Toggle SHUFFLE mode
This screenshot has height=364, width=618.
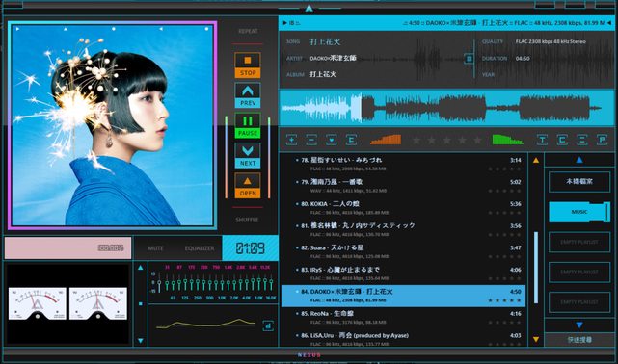tap(247, 220)
